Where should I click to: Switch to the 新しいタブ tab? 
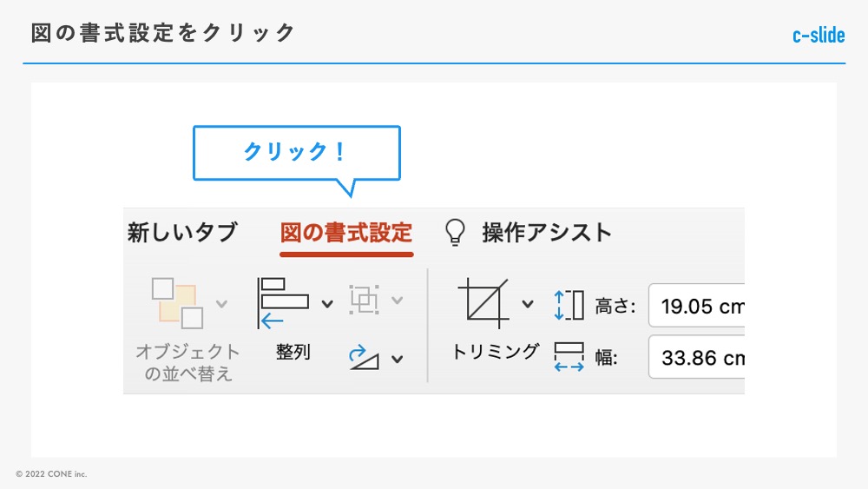(x=182, y=233)
